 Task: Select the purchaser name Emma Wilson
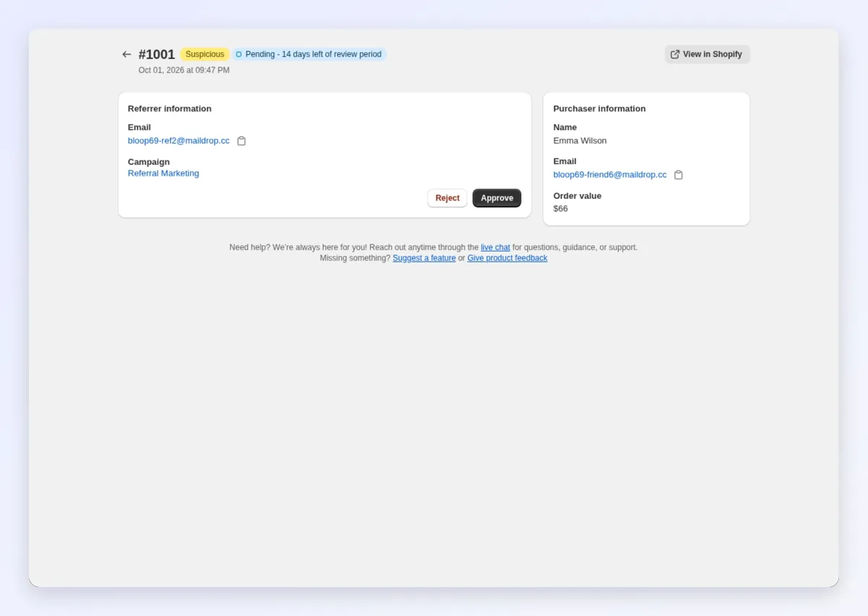click(x=580, y=141)
